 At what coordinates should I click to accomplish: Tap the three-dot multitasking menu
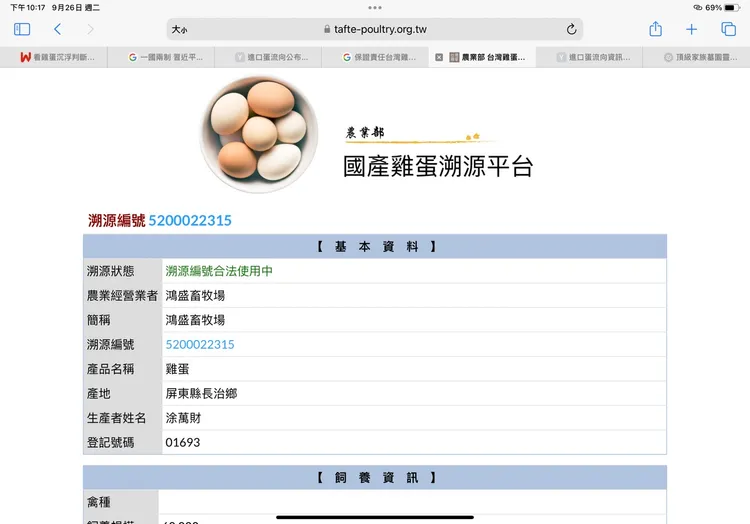[x=375, y=8]
